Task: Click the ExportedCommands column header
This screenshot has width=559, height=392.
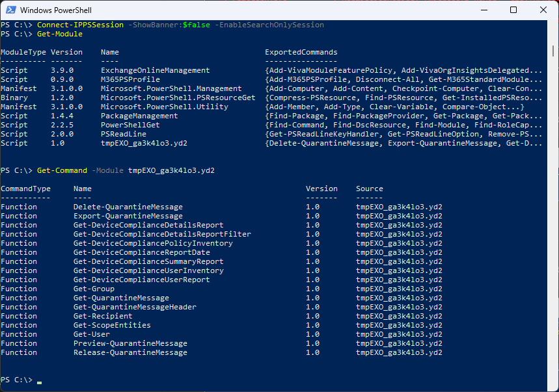Action: (301, 53)
